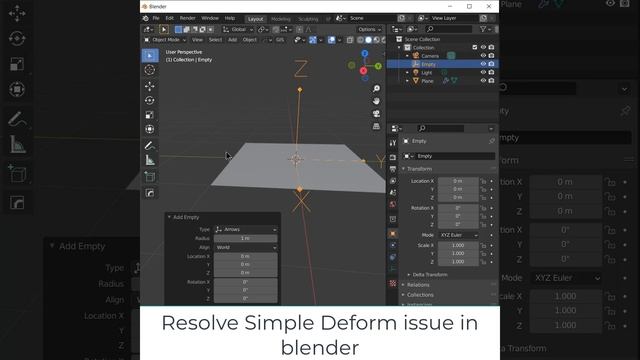Uncheck the Collection exclude checkbox in outliner
The image size is (640, 360).
(475, 47)
